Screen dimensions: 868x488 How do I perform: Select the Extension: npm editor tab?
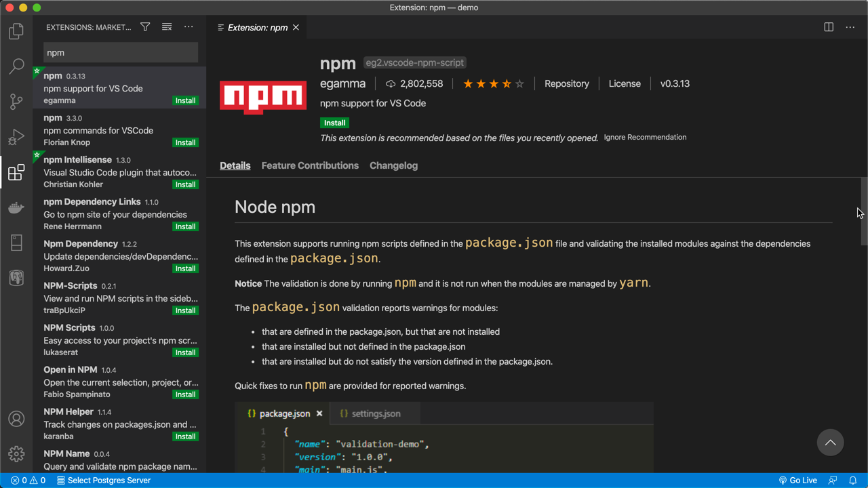tap(258, 28)
